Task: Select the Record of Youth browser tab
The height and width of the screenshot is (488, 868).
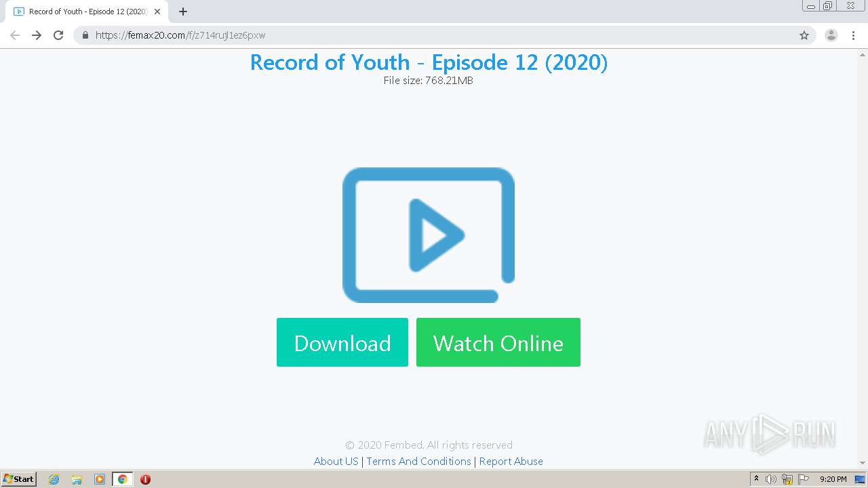Action: 87,12
